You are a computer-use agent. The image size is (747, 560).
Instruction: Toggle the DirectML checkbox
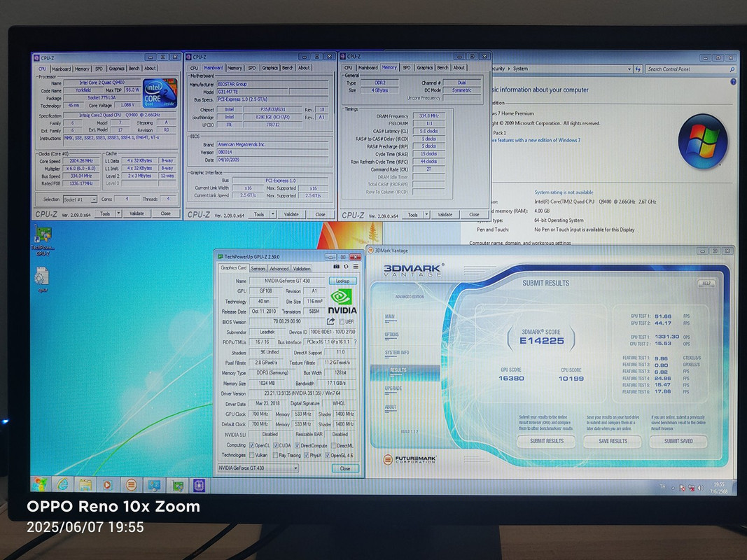[x=333, y=446]
